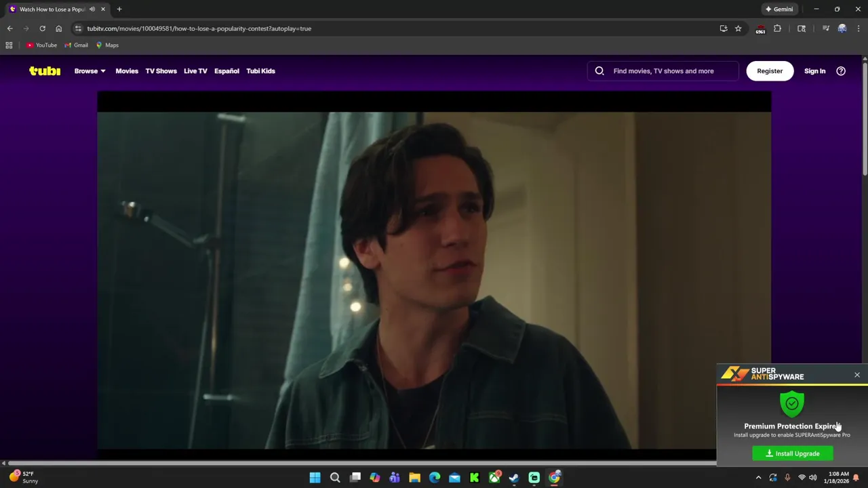Screen dimensions: 868x488
Task: Open Task View on taskbar
Action: (355, 477)
